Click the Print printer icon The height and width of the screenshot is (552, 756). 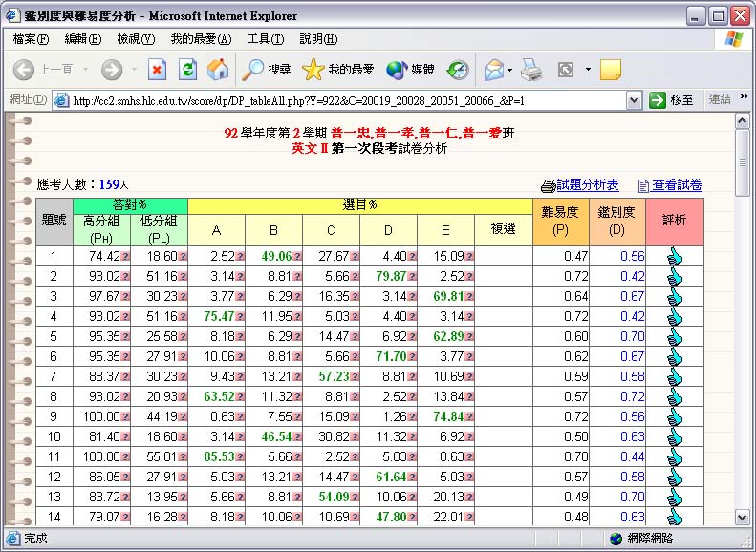coord(532,70)
